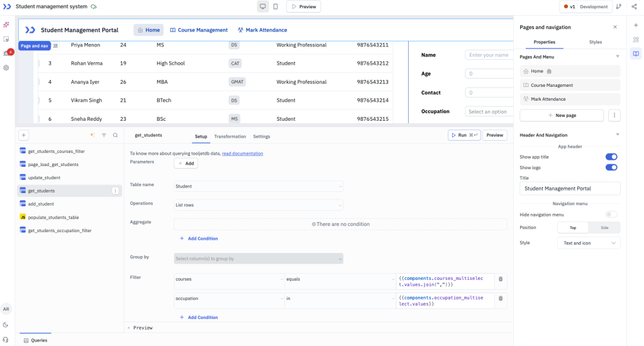This screenshot has width=644, height=346.
Task: Open the support headset icon
Action: pyautogui.click(x=6, y=340)
